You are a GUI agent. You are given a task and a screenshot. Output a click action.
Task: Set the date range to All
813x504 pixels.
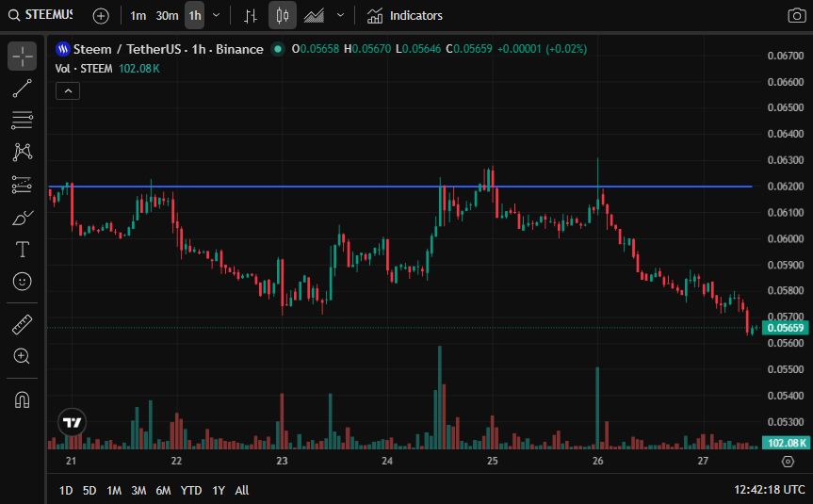242,490
